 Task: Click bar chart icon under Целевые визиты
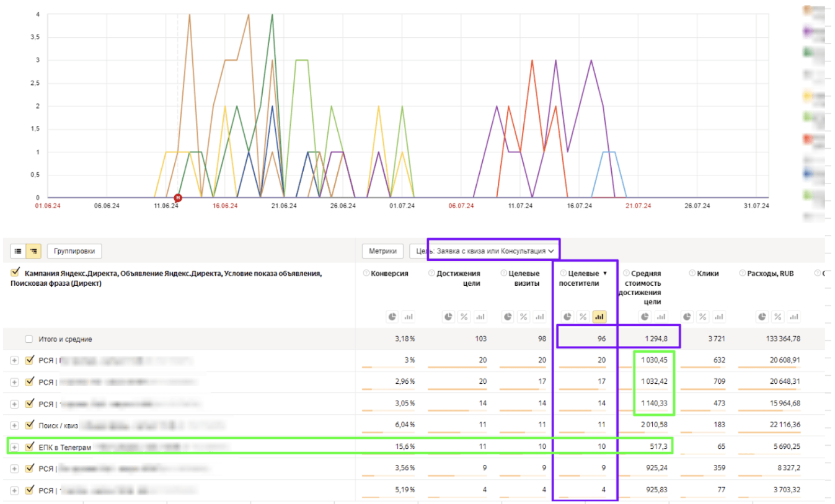539,317
